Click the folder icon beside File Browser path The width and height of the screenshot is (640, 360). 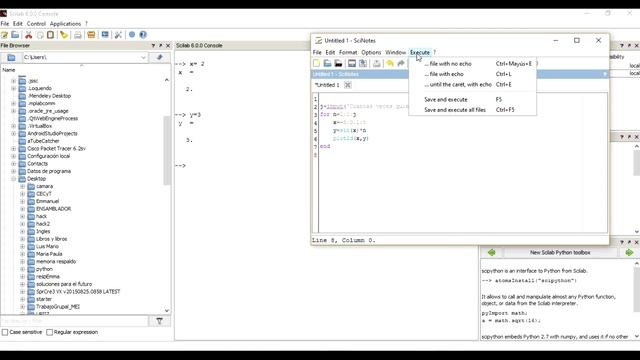click(x=11, y=58)
